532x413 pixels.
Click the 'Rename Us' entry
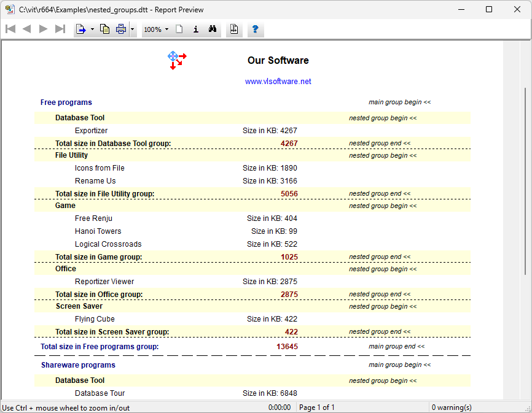point(95,181)
